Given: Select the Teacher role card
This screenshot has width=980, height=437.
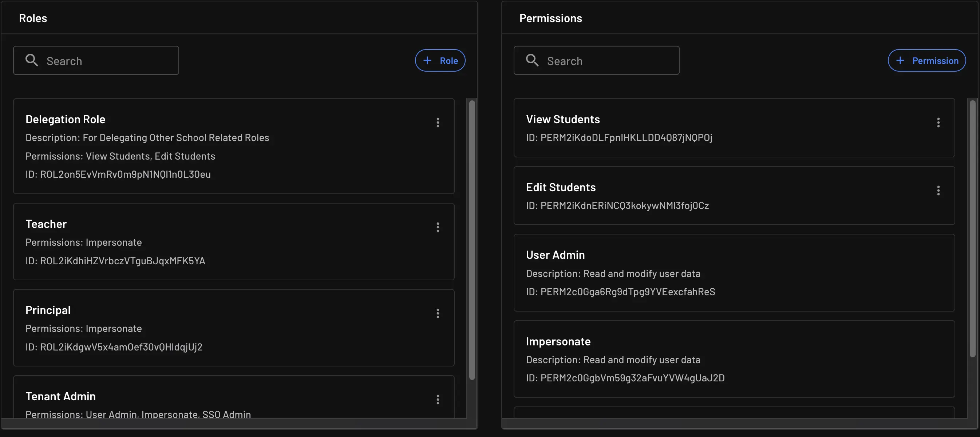Looking at the screenshot, I should (x=228, y=242).
